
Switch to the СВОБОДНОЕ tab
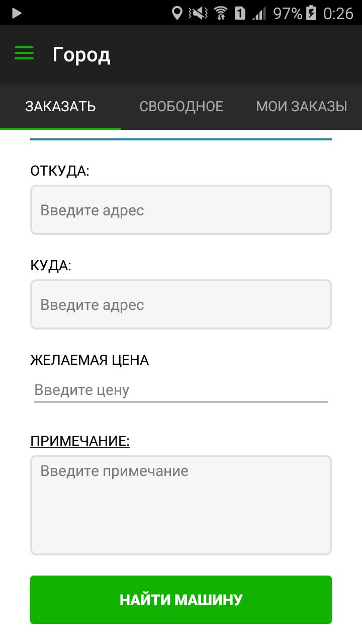click(x=182, y=106)
